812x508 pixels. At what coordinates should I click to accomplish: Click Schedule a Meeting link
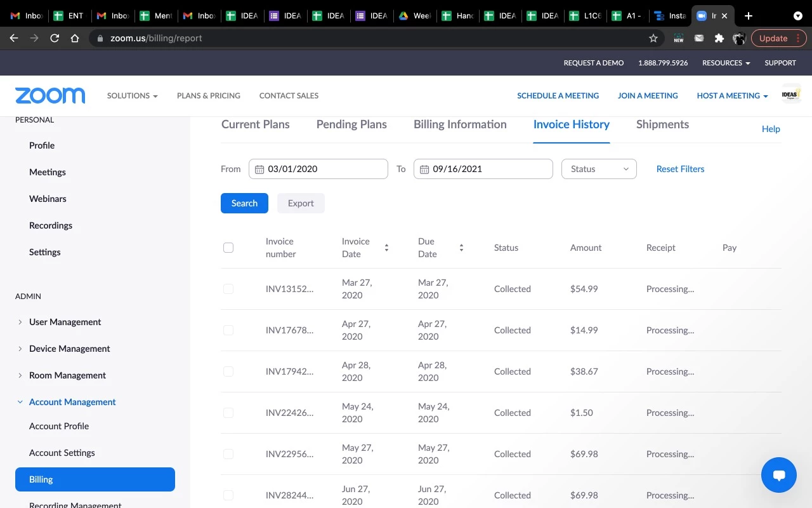tap(558, 96)
